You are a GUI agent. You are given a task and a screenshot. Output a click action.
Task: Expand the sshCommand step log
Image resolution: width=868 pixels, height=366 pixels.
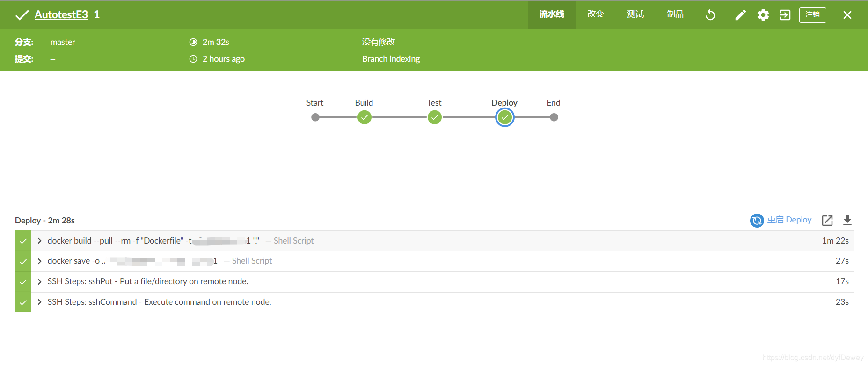tap(39, 302)
